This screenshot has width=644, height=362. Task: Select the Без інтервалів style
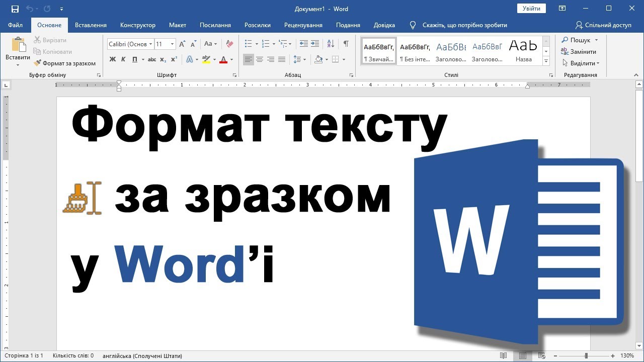pos(415,51)
